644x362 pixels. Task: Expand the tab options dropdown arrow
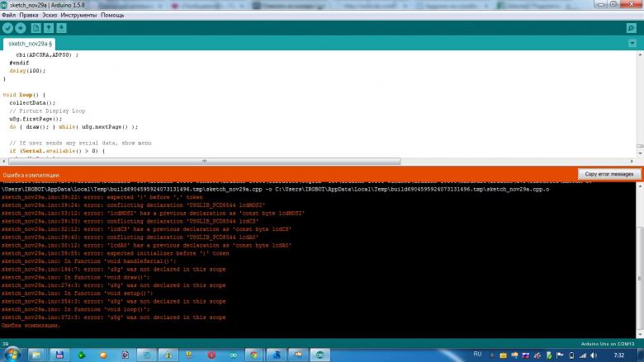pos(633,43)
